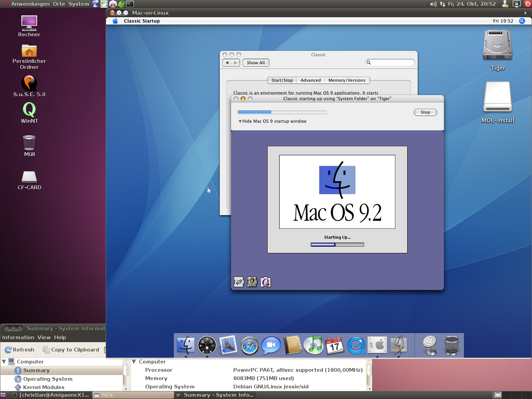Open QuickTime Player from the Dock

pos(356,345)
